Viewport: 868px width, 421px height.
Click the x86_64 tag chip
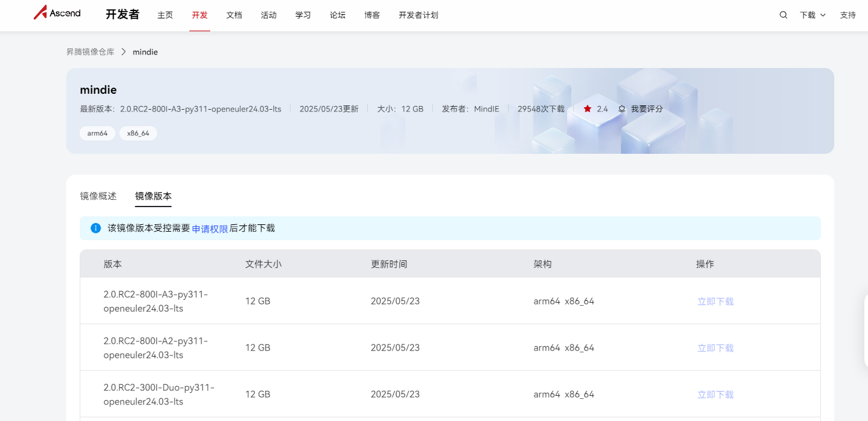(x=138, y=133)
